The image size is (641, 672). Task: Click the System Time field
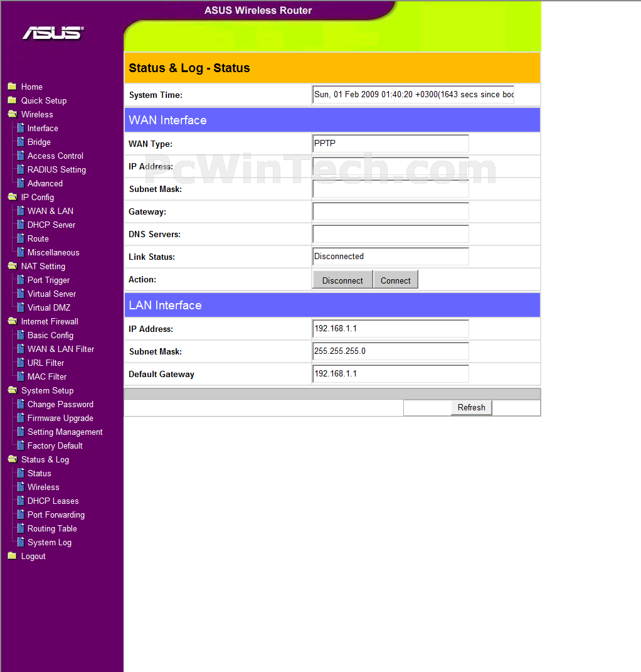pos(413,95)
